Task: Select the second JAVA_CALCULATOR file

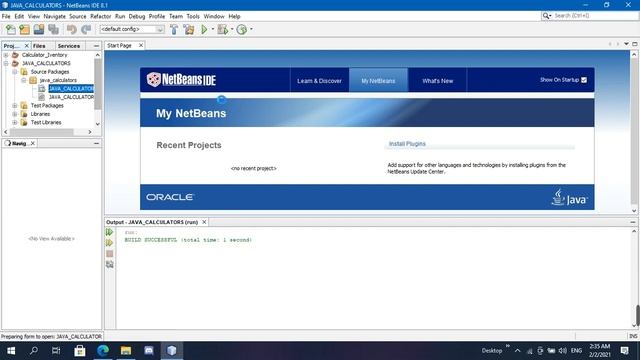Action: [x=71, y=97]
